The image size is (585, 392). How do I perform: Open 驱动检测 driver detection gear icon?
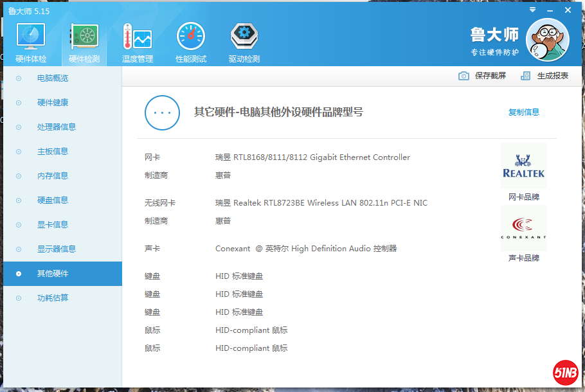click(x=244, y=39)
